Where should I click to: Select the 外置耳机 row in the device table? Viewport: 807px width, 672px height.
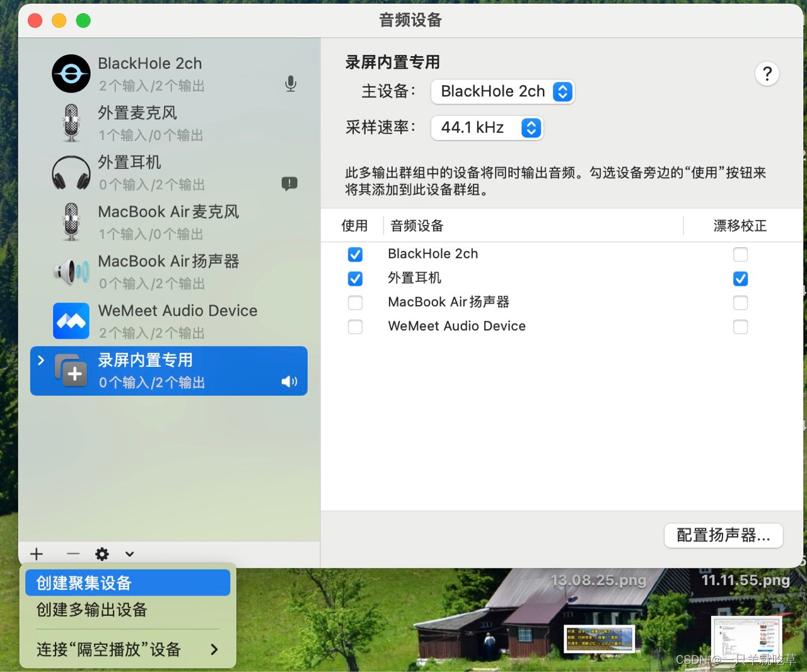[x=562, y=278]
